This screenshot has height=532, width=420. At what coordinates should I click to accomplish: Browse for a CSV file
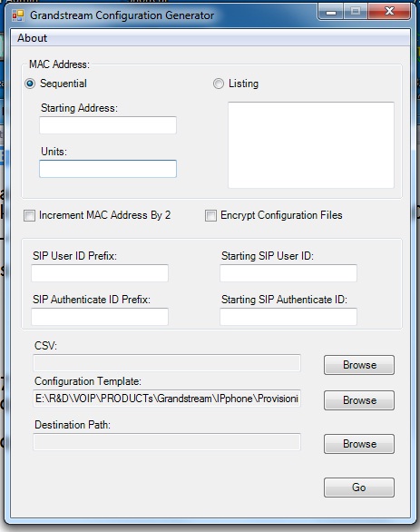359,365
